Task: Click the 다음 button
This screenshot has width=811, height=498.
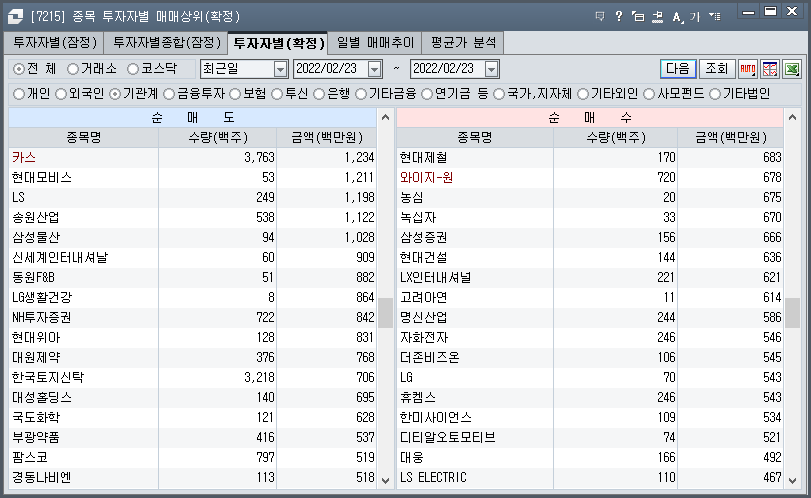Action: pos(678,69)
